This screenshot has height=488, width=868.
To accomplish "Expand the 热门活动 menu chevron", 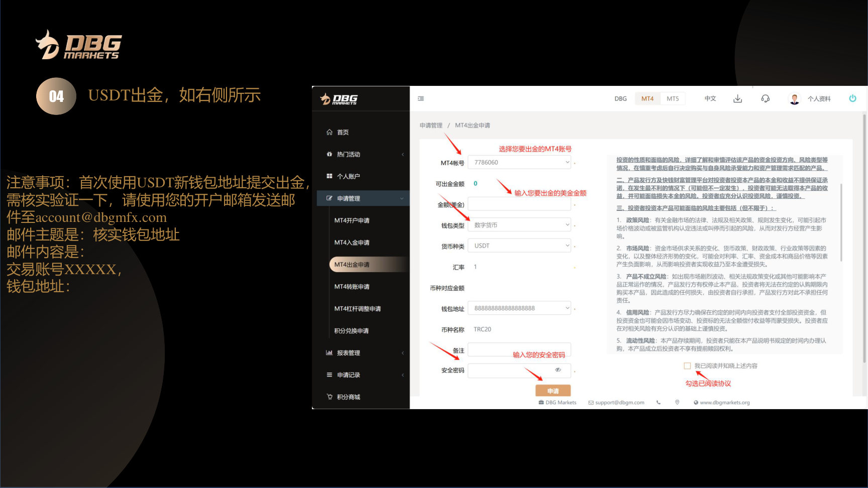I will tap(403, 154).
